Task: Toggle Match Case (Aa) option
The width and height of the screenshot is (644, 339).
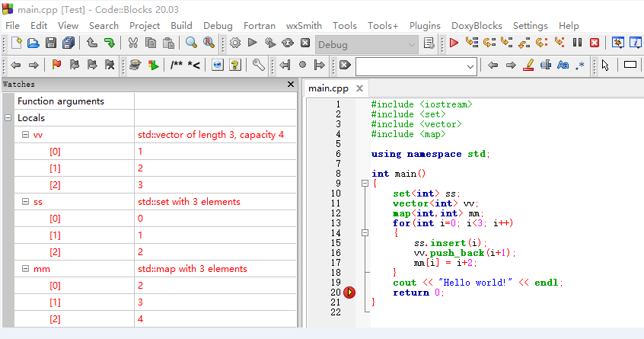Action: click(x=563, y=66)
